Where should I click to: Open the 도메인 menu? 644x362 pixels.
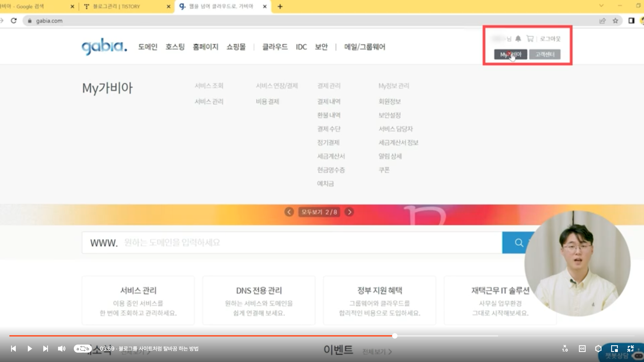point(148,47)
